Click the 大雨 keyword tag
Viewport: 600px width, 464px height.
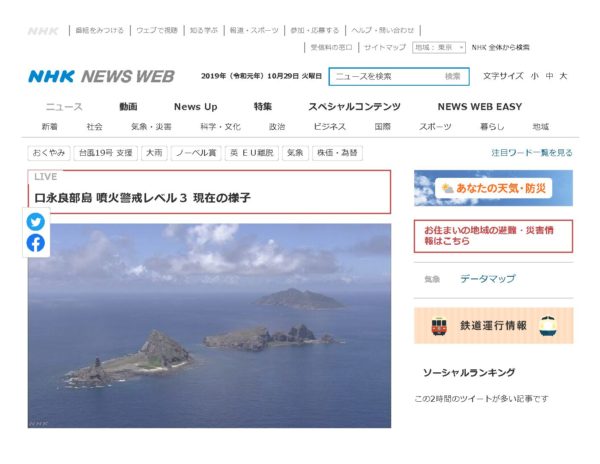(154, 153)
